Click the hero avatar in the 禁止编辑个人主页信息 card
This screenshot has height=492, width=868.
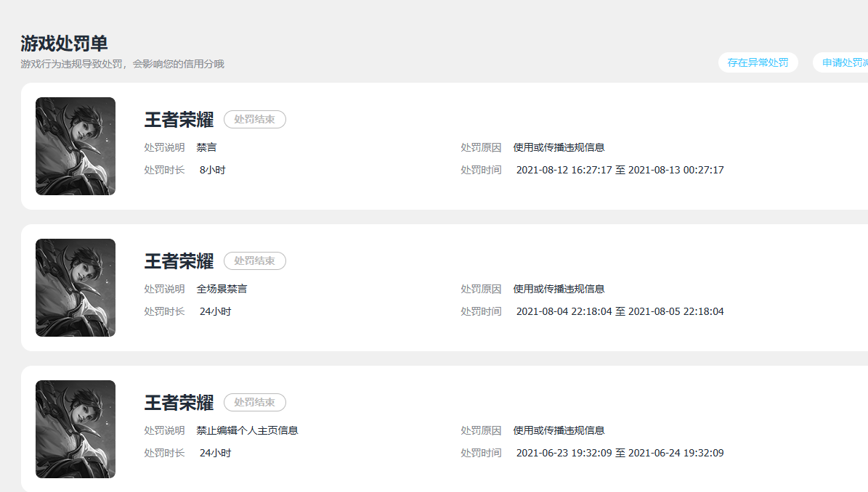[76, 429]
